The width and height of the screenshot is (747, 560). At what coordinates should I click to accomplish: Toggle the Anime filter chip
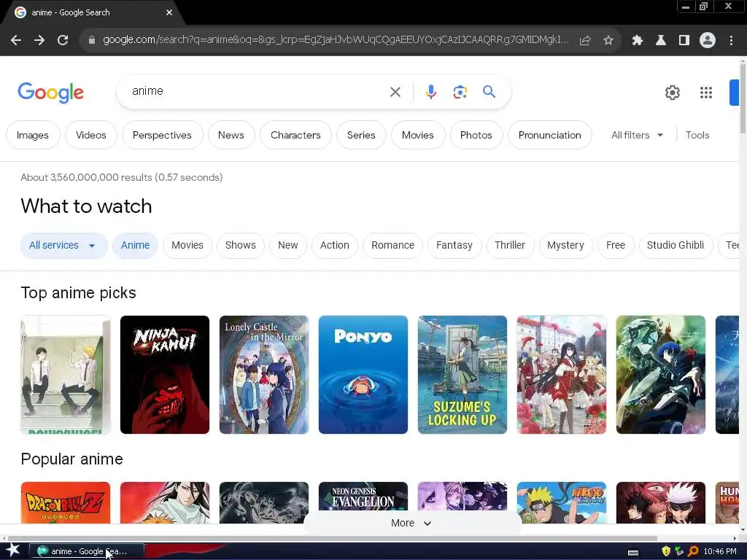click(135, 245)
